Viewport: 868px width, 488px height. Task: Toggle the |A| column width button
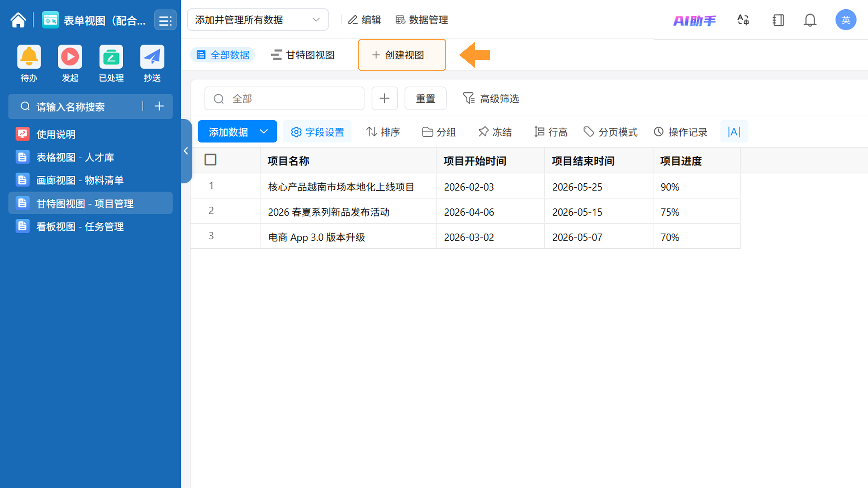pyautogui.click(x=734, y=132)
